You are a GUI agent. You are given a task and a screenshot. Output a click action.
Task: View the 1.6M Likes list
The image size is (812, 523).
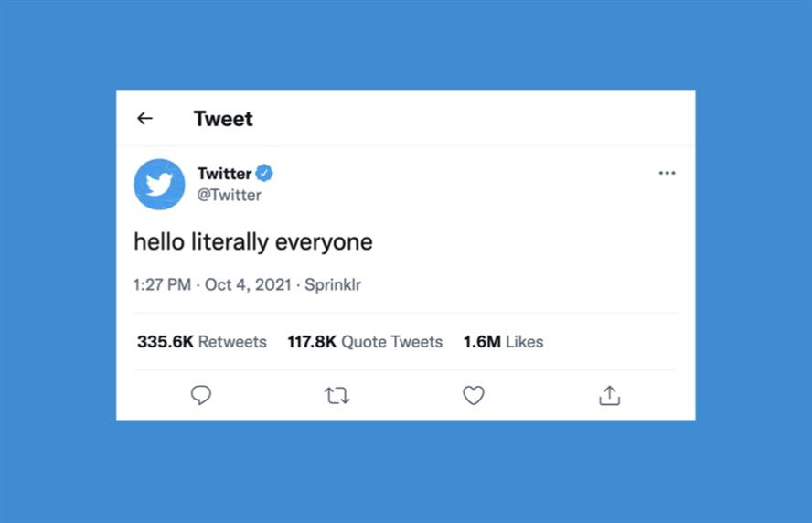click(x=503, y=342)
